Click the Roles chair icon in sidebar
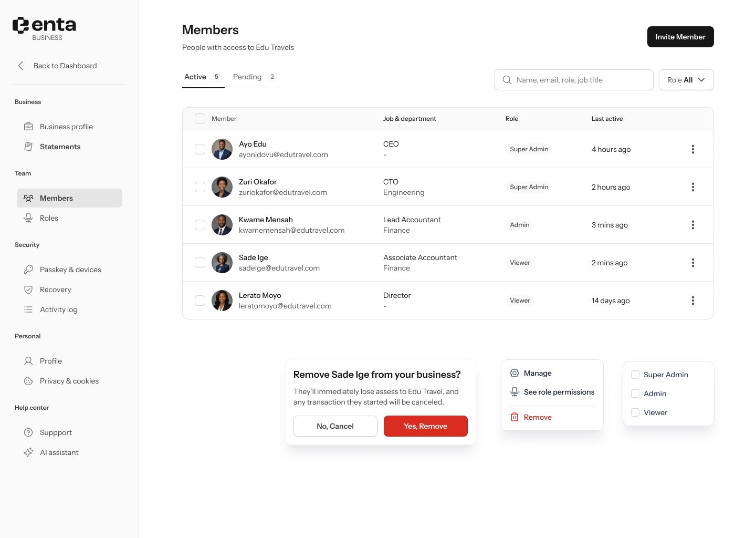756x538 pixels. 28,218
